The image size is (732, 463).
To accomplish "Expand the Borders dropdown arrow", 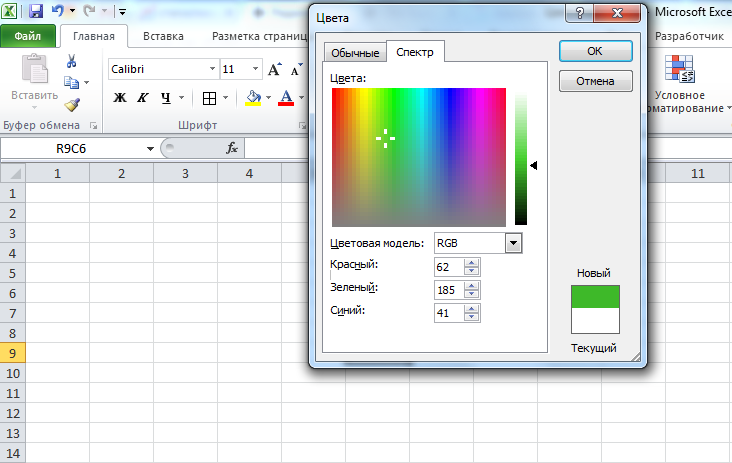I will (x=225, y=98).
